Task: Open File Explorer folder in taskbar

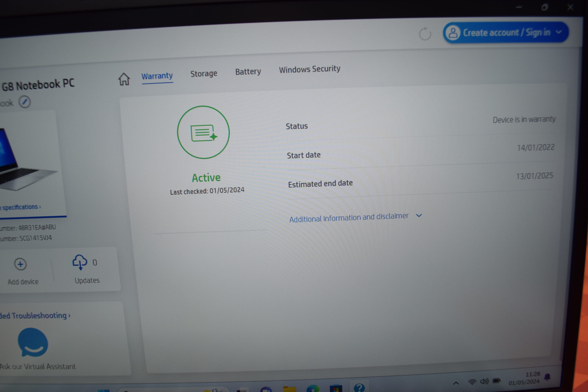Action: coord(289,389)
